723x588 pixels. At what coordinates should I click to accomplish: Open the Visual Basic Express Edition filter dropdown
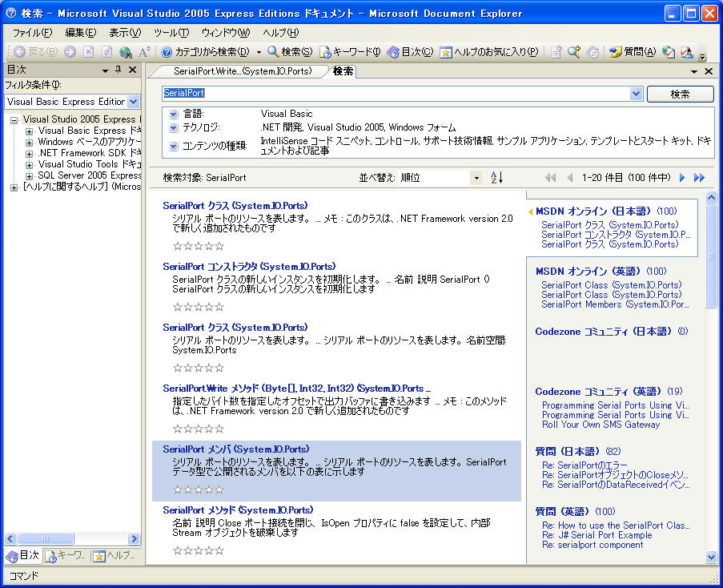(133, 102)
